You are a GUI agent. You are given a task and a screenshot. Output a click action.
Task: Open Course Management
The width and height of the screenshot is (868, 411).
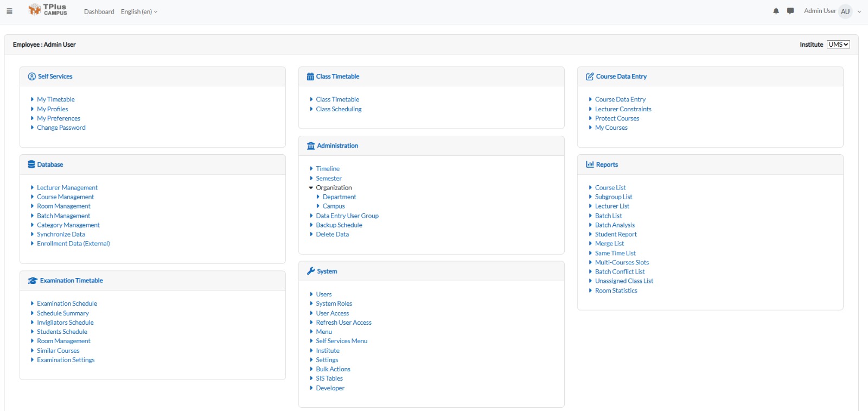(66, 197)
